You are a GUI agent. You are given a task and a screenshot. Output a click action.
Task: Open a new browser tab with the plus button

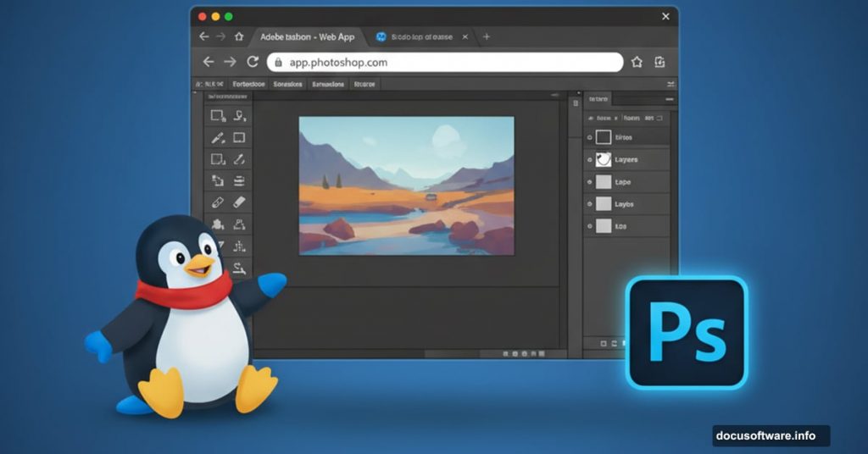click(487, 37)
